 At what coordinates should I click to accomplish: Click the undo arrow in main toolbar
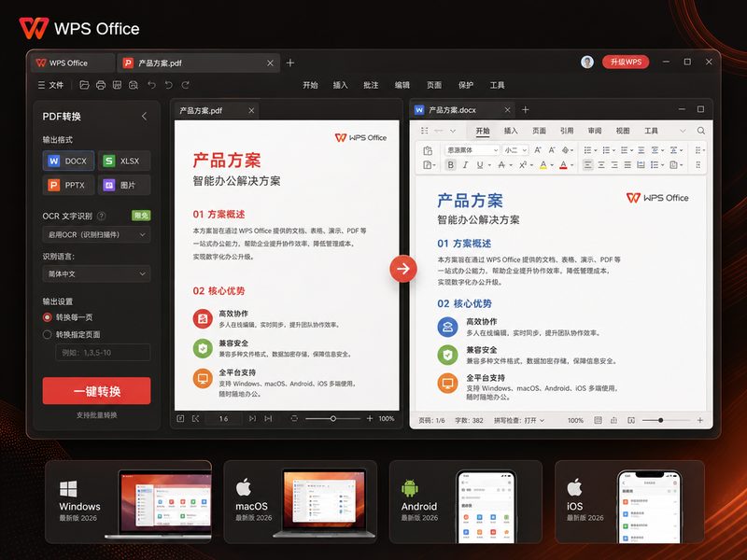pyautogui.click(x=151, y=85)
